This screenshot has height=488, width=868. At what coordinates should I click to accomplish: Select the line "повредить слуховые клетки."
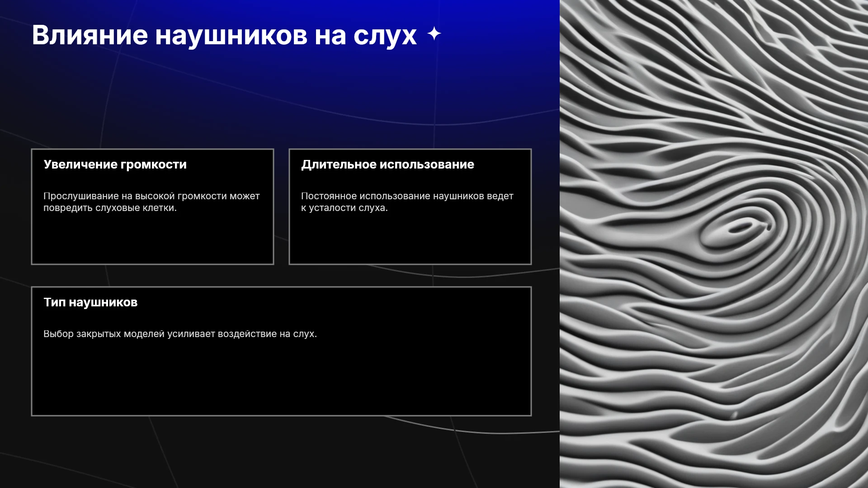point(110,208)
